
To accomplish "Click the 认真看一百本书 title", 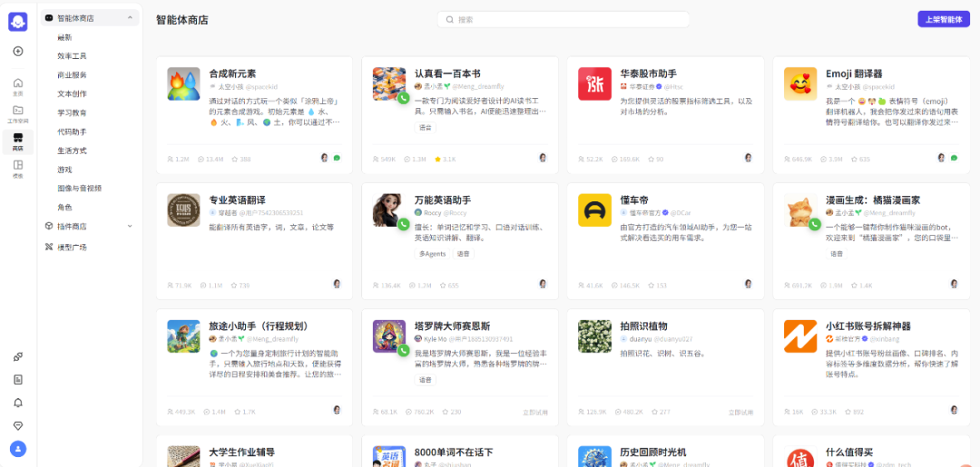I will [x=447, y=73].
